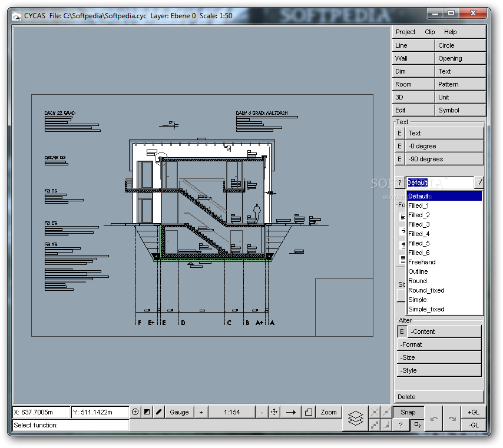Click the Symbol panel button

pyautogui.click(x=461, y=110)
